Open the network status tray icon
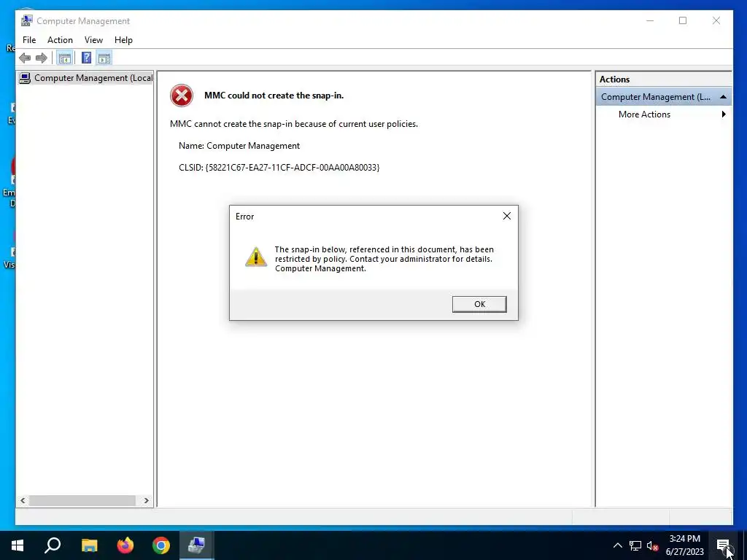 [635, 545]
